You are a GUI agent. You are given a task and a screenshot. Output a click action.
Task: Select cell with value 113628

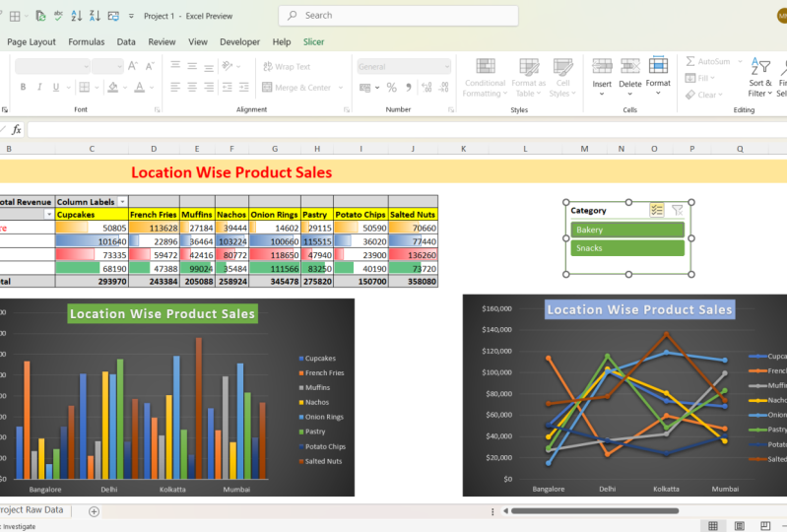tap(154, 228)
